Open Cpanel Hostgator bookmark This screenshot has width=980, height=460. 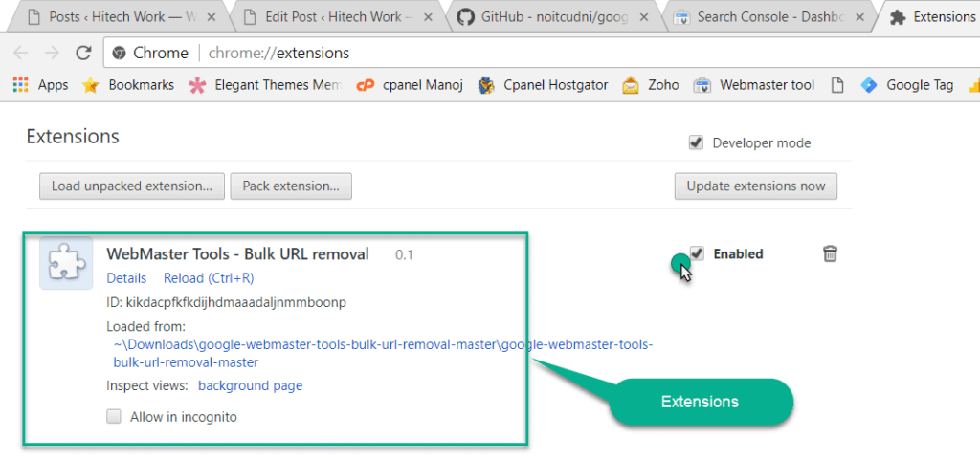click(x=543, y=85)
